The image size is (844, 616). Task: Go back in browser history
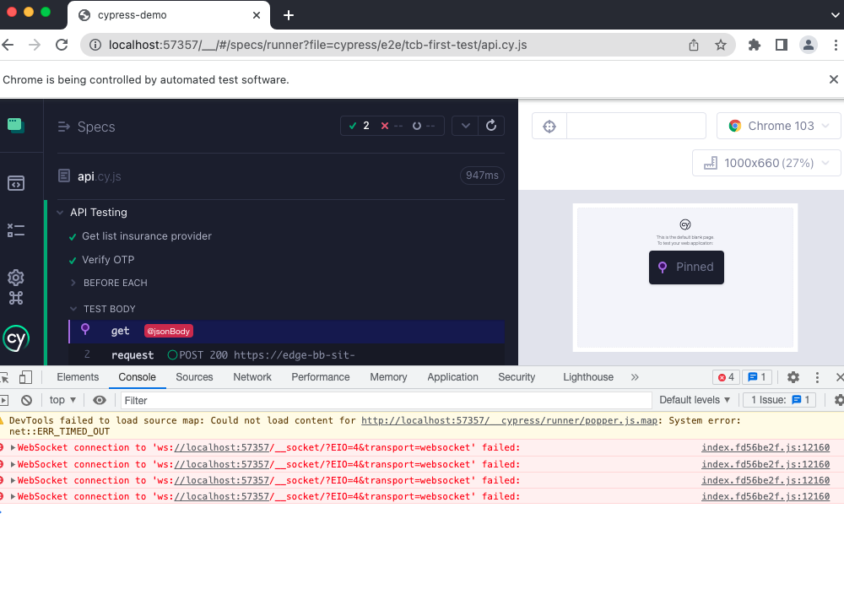[8, 45]
